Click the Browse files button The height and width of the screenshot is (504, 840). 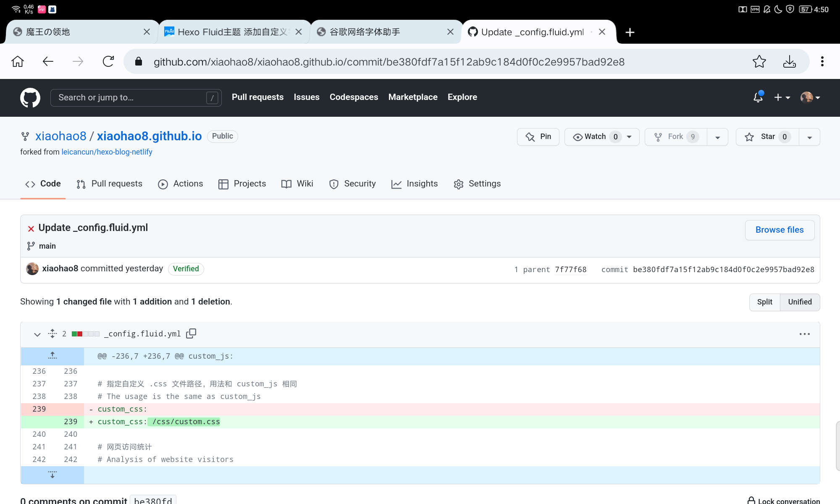(779, 230)
